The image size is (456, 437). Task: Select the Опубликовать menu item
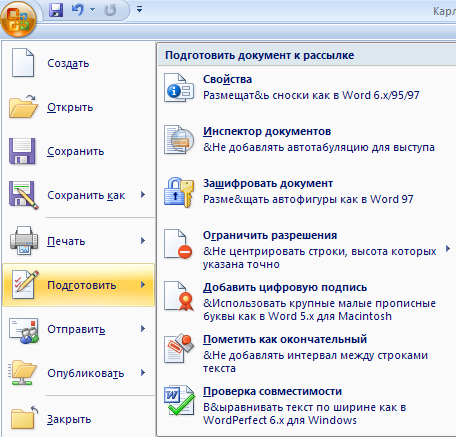click(79, 373)
